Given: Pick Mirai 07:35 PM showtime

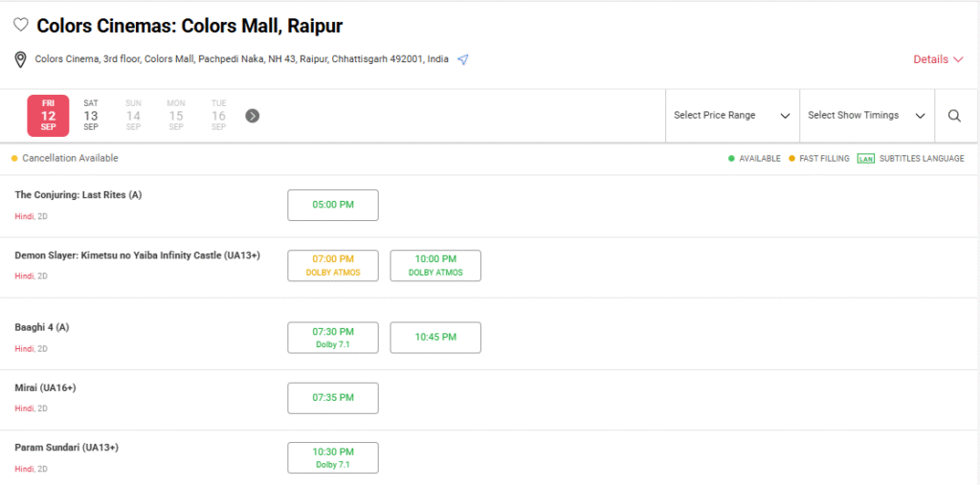Looking at the screenshot, I should [333, 398].
